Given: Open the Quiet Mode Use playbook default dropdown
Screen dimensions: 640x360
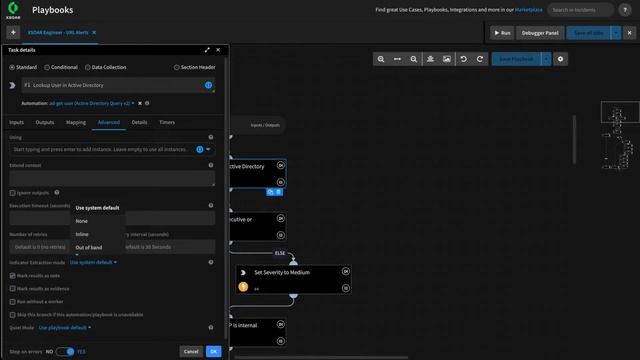Looking at the screenshot, I should 65,328.
